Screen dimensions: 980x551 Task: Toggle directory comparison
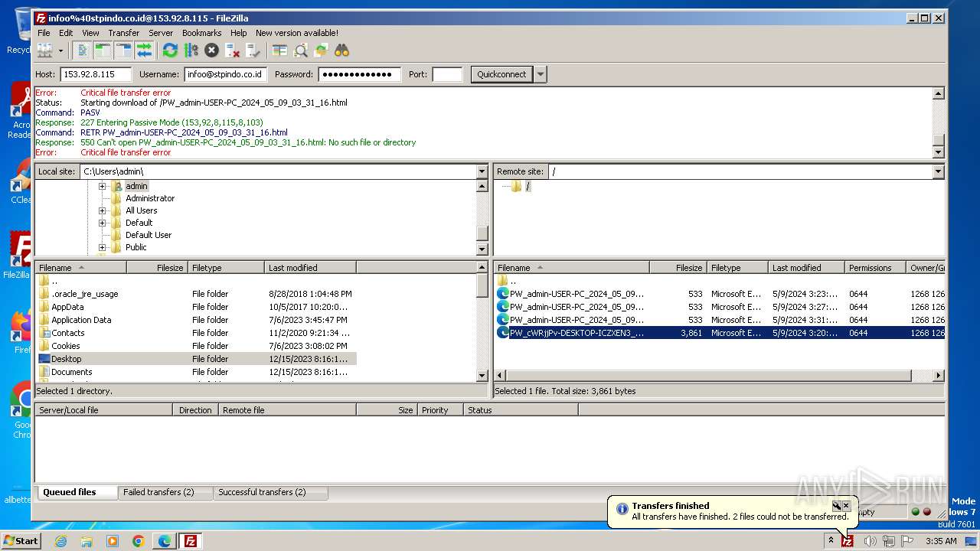300,51
